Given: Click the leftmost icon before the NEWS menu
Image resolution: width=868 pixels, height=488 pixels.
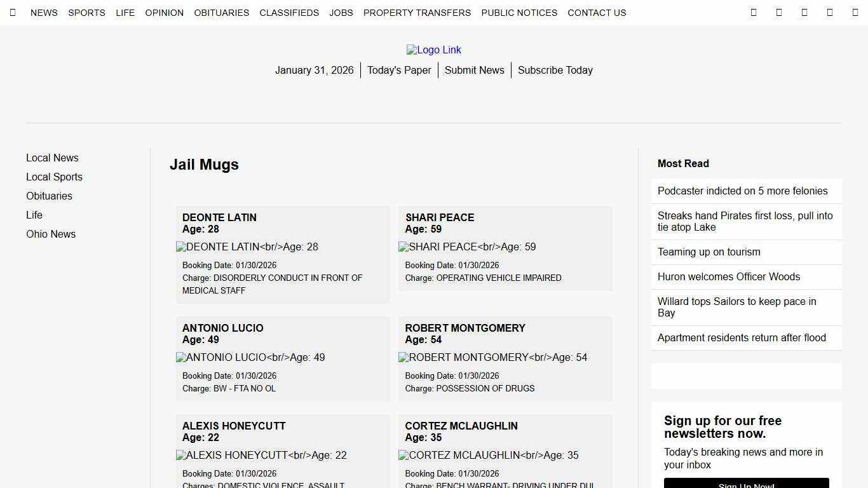Looking at the screenshot, I should pyautogui.click(x=13, y=13).
